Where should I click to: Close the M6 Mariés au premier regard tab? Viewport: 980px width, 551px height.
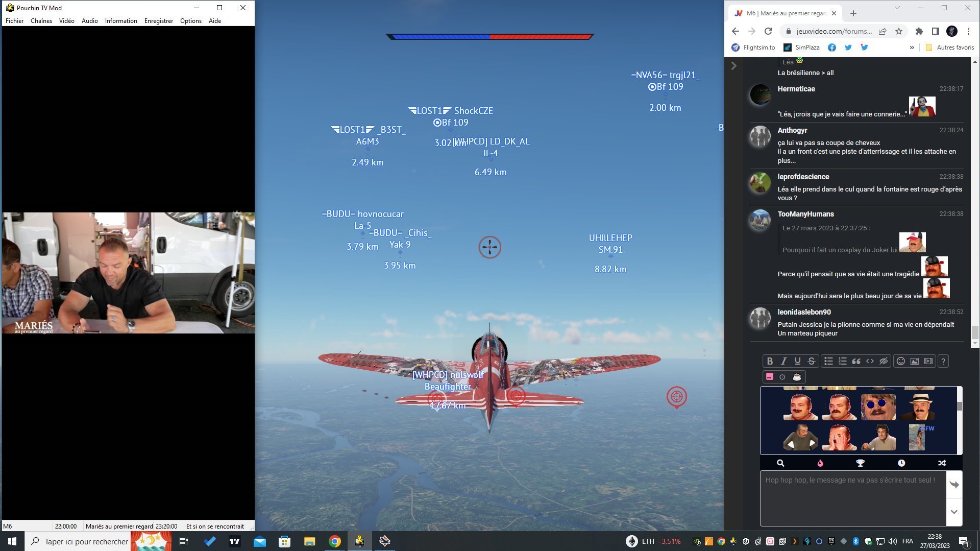tap(834, 13)
